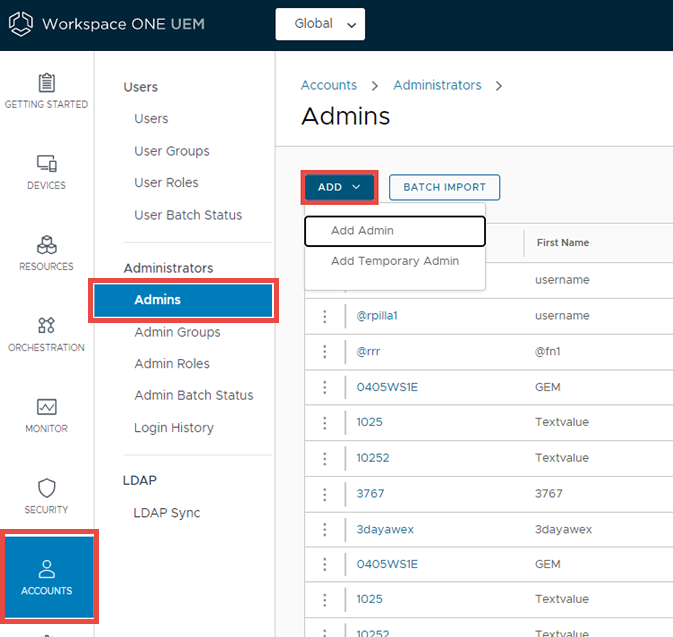Viewport: 673px width, 637px height.
Task: Open User Batch Status page
Action: point(188,215)
